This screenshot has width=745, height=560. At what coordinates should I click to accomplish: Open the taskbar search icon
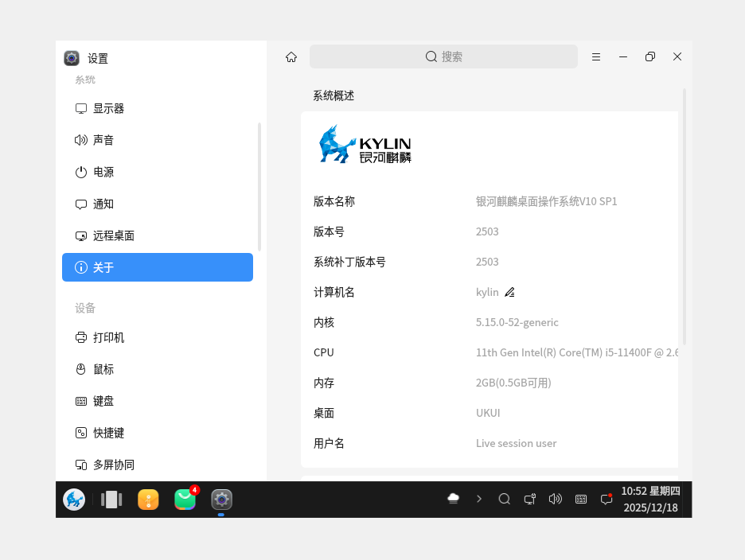pyautogui.click(x=504, y=499)
